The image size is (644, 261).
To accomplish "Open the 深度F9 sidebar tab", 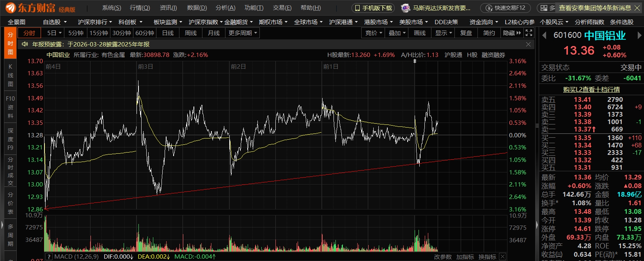I will click(11, 139).
